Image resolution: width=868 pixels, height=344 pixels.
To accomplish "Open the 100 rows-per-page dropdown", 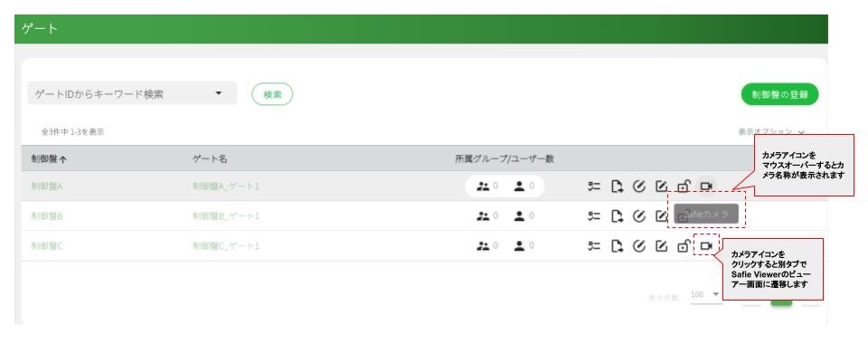I will (706, 295).
